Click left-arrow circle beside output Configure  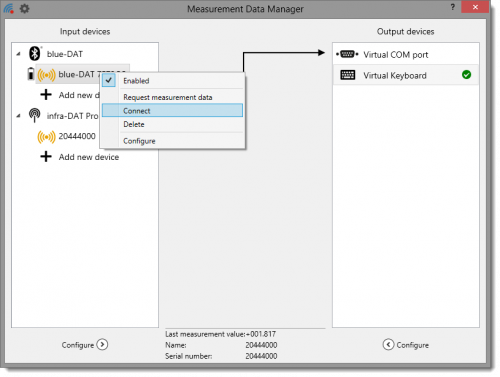(x=388, y=344)
